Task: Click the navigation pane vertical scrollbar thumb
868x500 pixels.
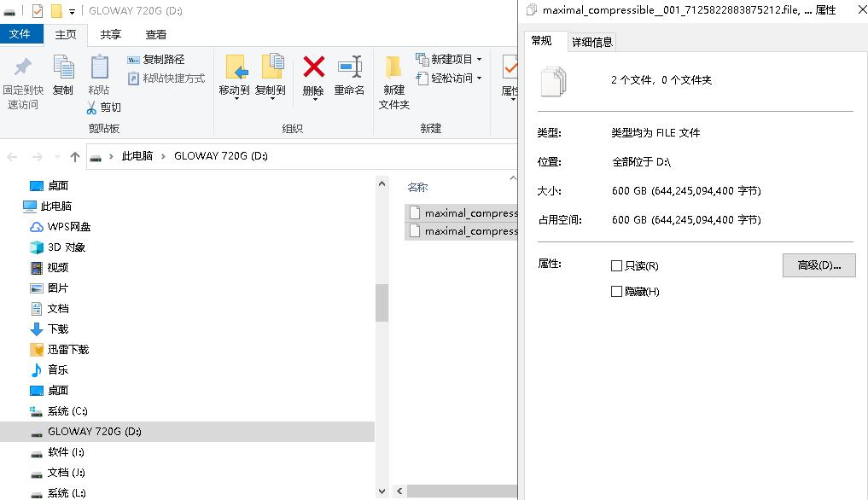Action: pyautogui.click(x=382, y=303)
